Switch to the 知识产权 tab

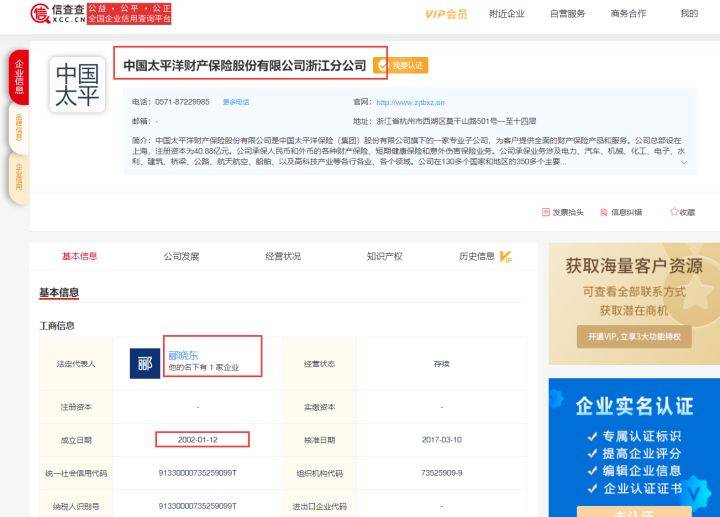coord(384,256)
